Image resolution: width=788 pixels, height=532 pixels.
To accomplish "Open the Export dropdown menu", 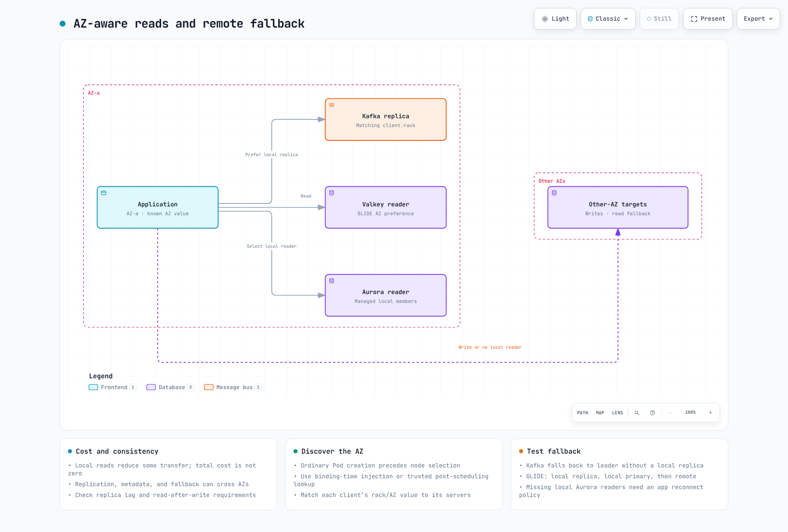I will point(758,19).
